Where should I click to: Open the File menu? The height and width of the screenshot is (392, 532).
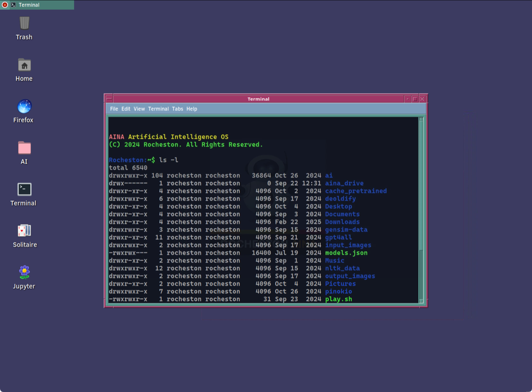(x=114, y=109)
